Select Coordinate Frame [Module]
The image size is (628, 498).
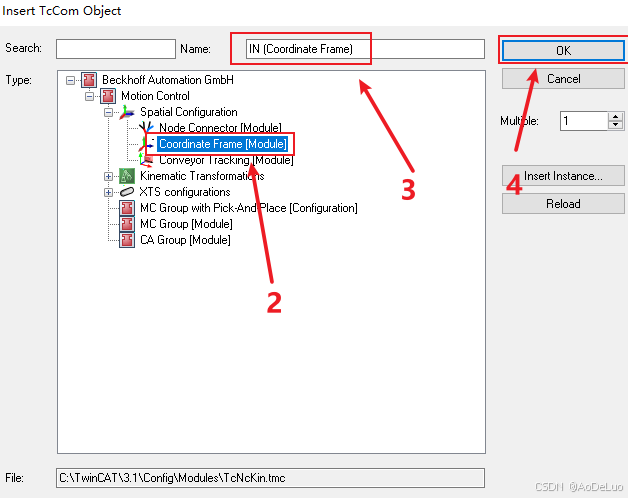tap(223, 144)
